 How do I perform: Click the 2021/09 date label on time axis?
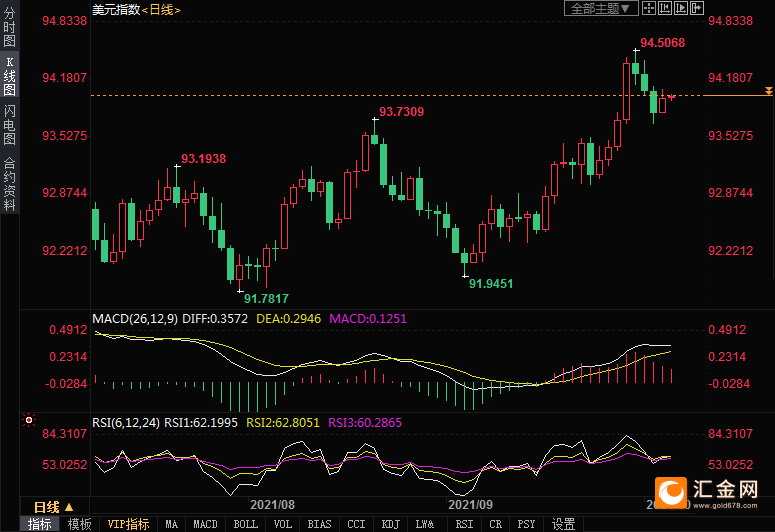coord(470,505)
